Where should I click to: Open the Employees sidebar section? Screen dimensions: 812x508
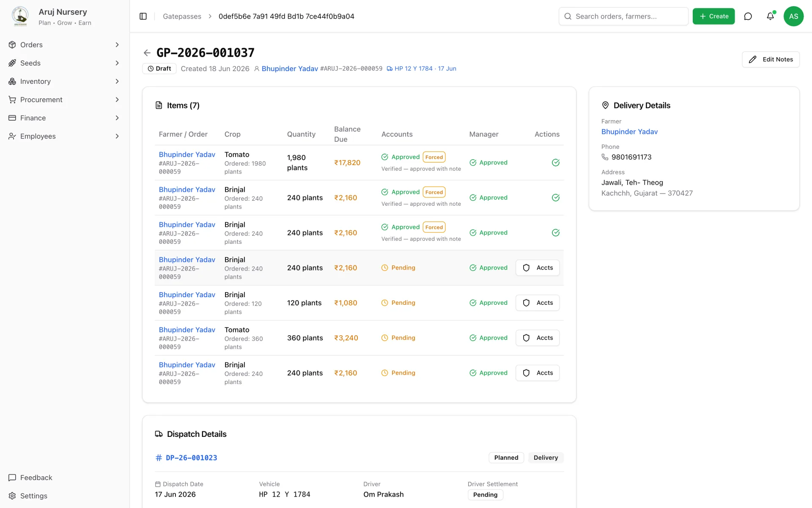tap(64, 136)
